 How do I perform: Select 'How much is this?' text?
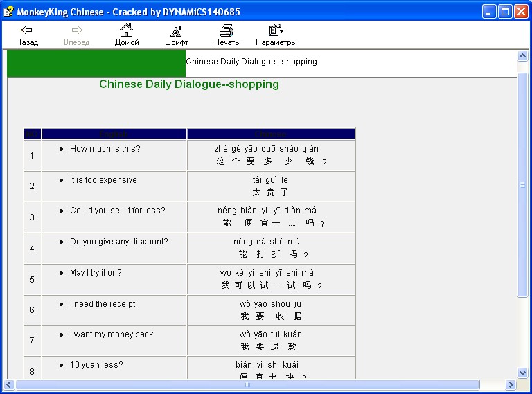[x=105, y=148]
